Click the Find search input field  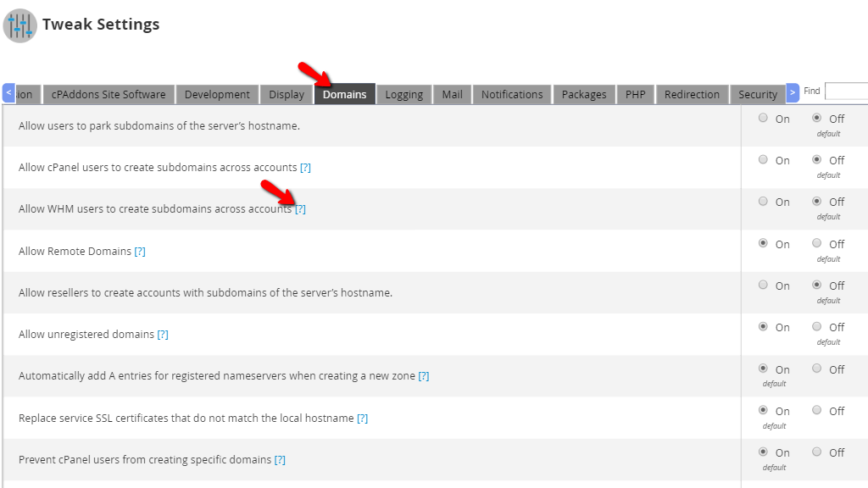pyautogui.click(x=847, y=91)
